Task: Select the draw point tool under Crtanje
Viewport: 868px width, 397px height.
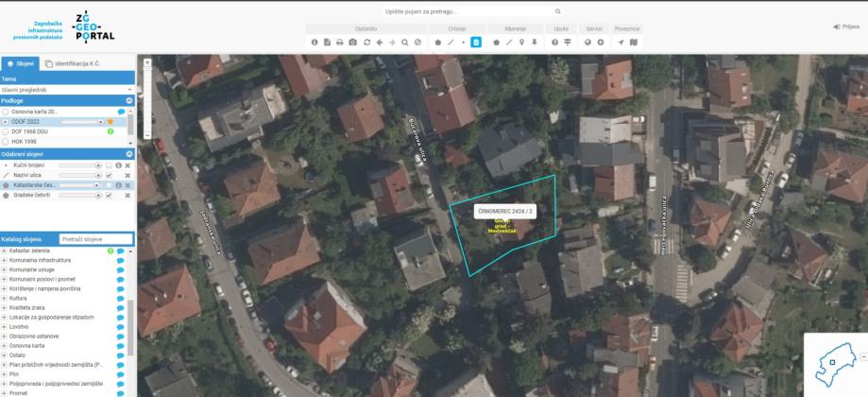Action: 464,43
